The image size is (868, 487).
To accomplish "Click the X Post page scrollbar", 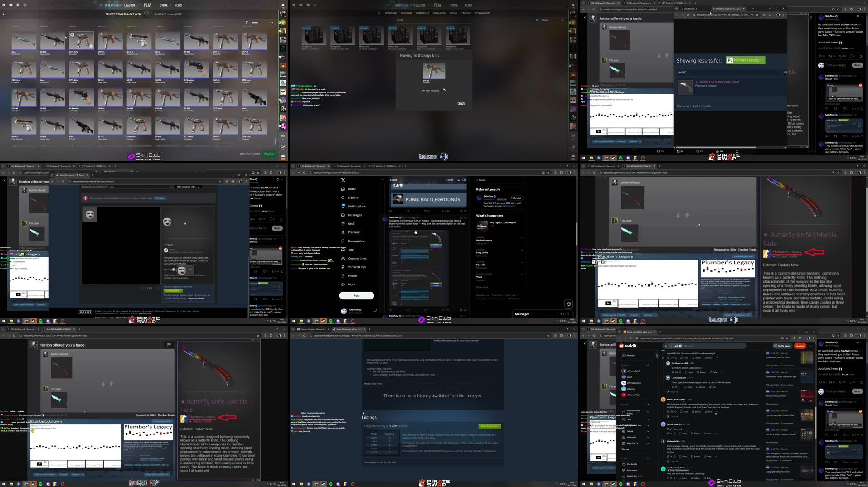I will point(576,234).
